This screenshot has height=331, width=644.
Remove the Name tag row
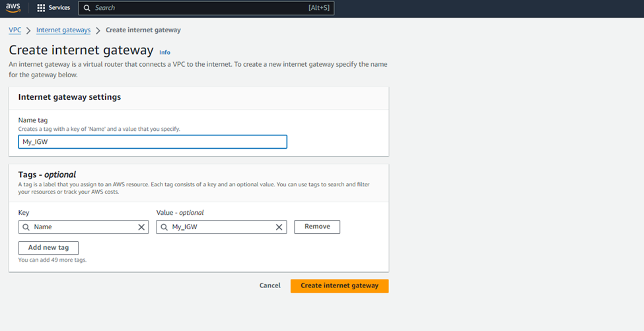317,227
